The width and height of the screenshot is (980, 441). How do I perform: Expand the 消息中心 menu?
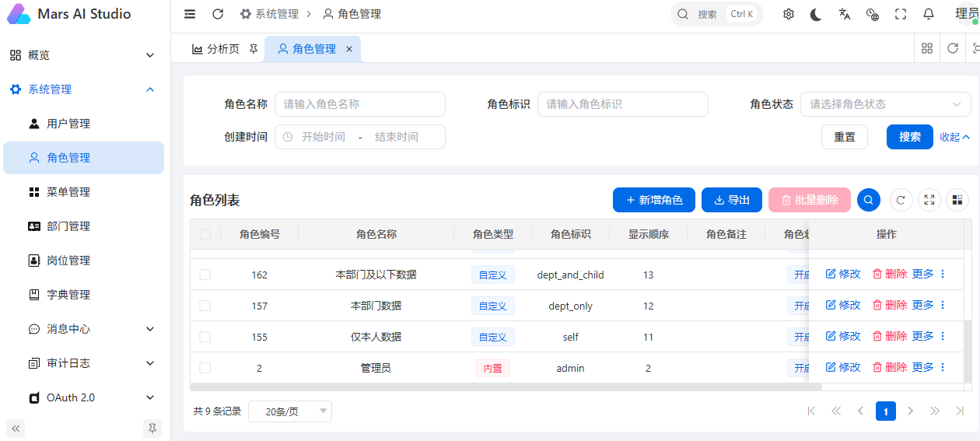click(x=83, y=329)
